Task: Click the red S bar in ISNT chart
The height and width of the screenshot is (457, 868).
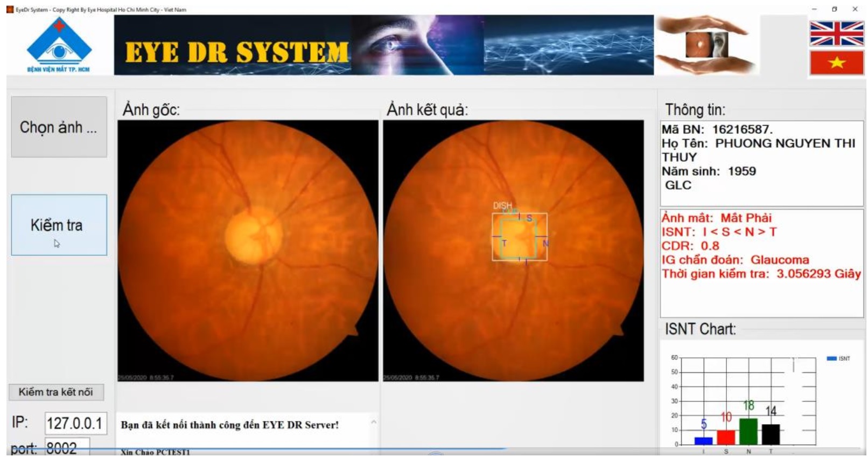Action: point(726,437)
